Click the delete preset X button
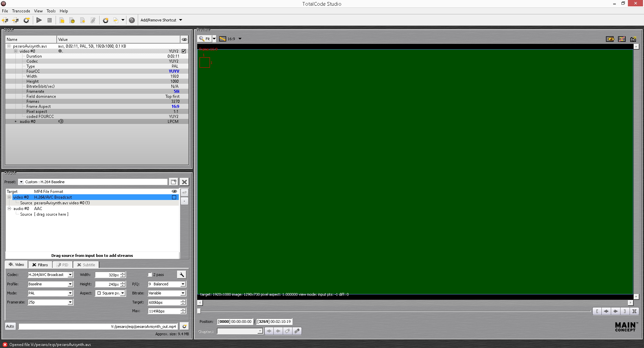 click(x=184, y=182)
